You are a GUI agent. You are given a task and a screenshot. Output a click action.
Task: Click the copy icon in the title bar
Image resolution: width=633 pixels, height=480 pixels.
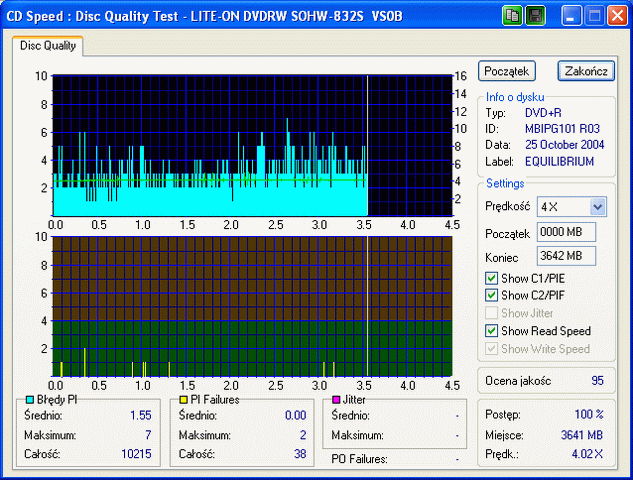(513, 15)
